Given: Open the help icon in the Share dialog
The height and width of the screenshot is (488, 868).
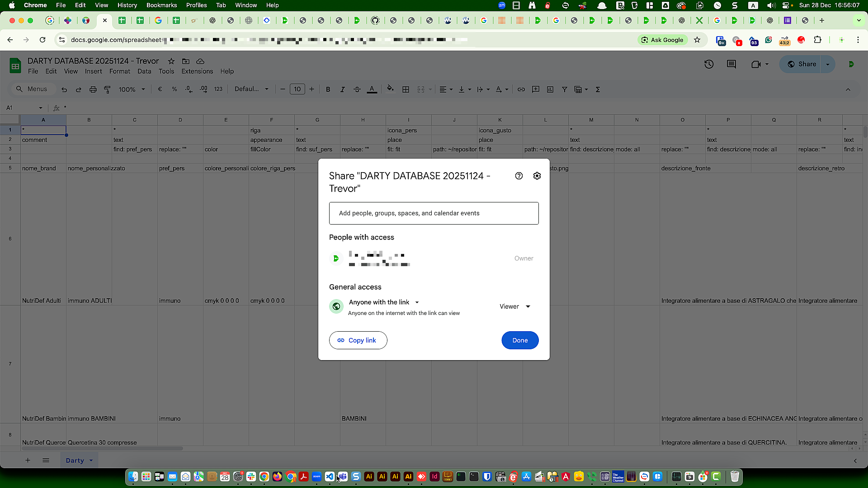Looking at the screenshot, I should click(x=519, y=176).
